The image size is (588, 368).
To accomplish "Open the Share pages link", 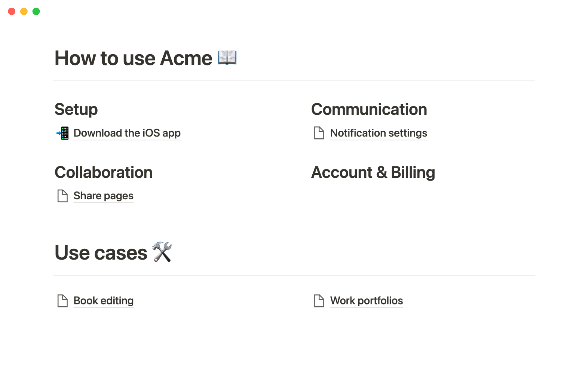I will coord(103,196).
